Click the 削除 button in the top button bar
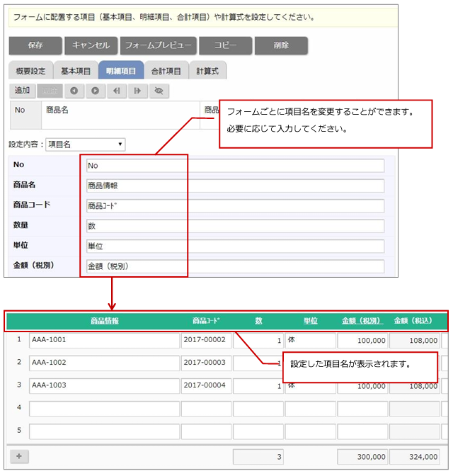This screenshot has height=476, width=453. coord(281,45)
